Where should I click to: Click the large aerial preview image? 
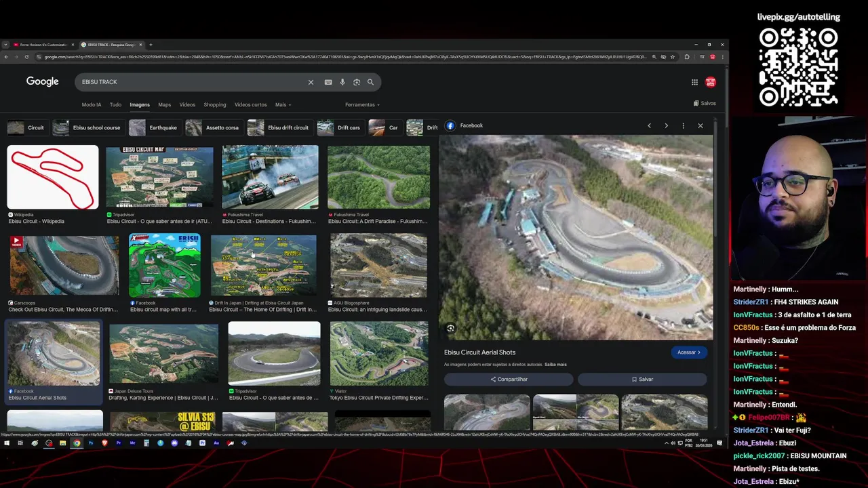[x=576, y=237]
